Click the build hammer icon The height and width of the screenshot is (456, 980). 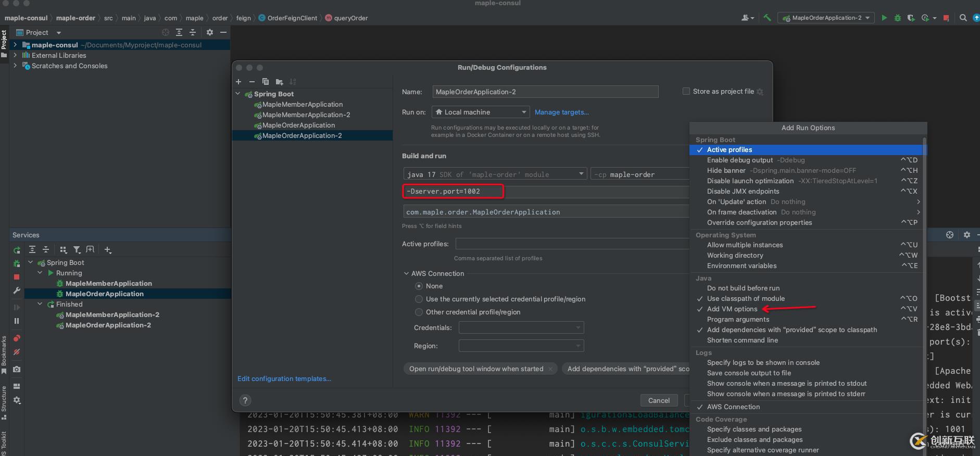(x=767, y=18)
